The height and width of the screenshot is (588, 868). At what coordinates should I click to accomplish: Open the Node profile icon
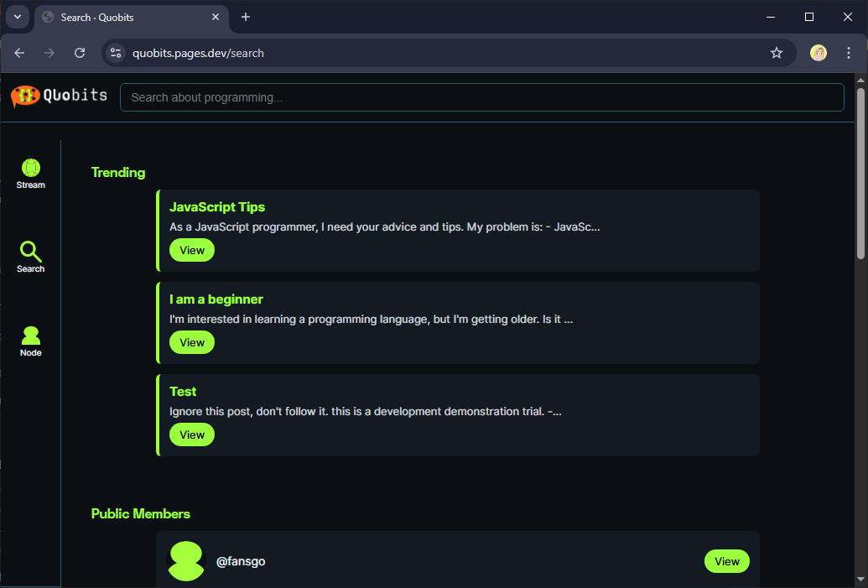coord(31,336)
